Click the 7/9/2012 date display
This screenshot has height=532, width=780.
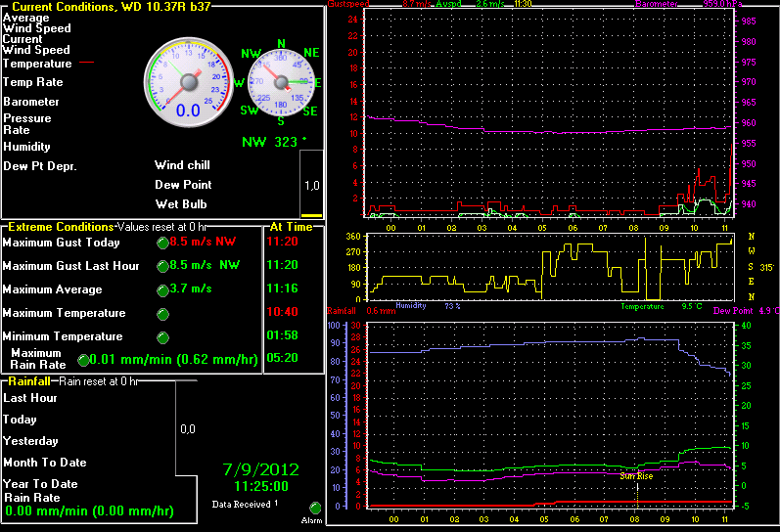tap(260, 468)
